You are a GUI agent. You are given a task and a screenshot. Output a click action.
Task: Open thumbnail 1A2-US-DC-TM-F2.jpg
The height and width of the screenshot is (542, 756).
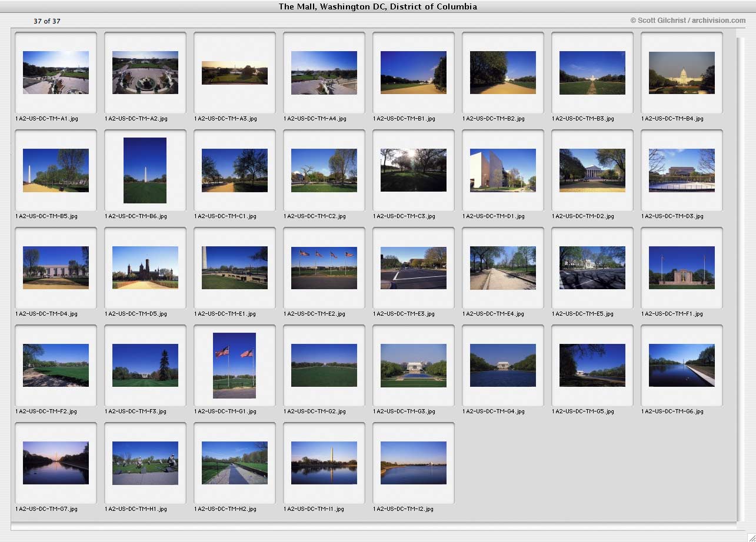click(56, 365)
